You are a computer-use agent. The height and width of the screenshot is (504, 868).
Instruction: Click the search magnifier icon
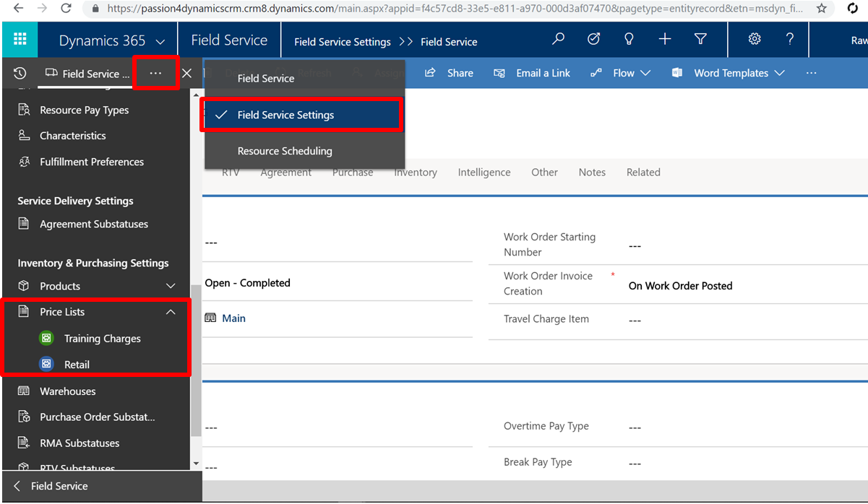click(558, 40)
